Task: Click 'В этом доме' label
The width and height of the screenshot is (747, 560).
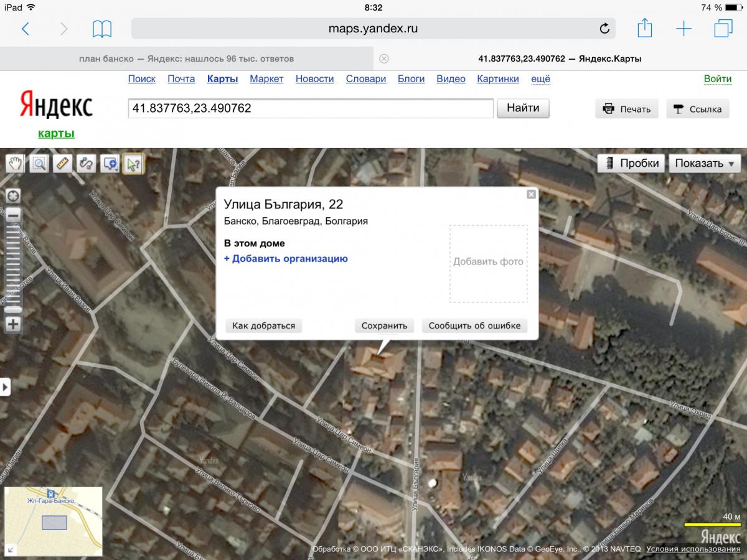Action: coord(254,243)
